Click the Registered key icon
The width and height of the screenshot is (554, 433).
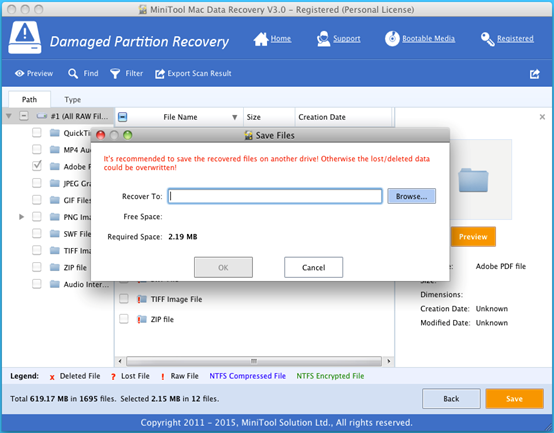488,39
